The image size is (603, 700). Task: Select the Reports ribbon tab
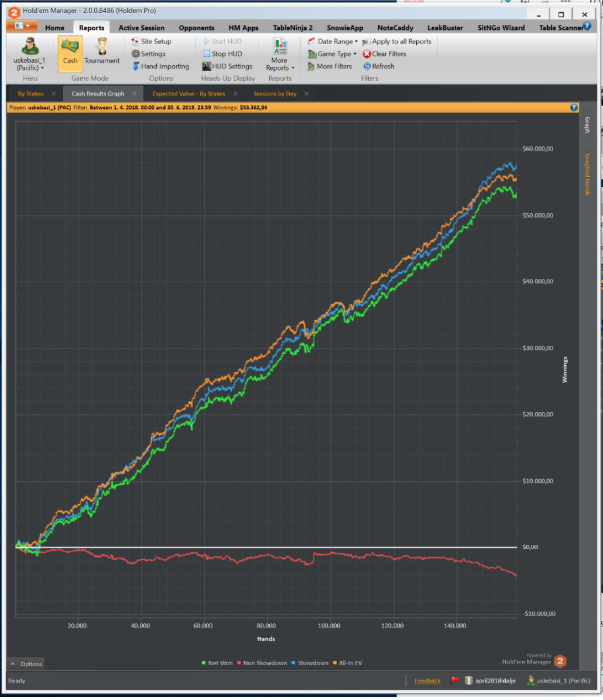91,28
